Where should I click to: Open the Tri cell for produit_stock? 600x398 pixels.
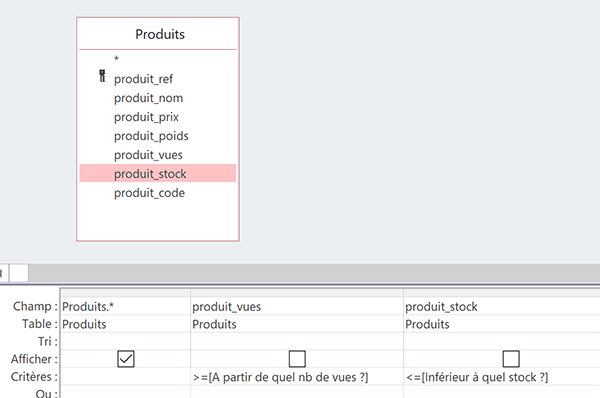click(502, 341)
